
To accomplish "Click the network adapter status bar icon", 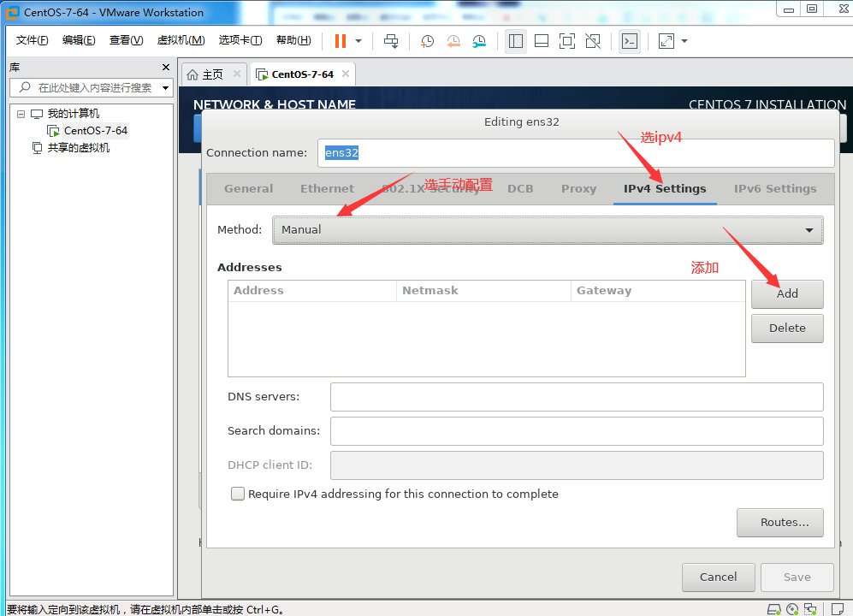I will tap(810, 609).
